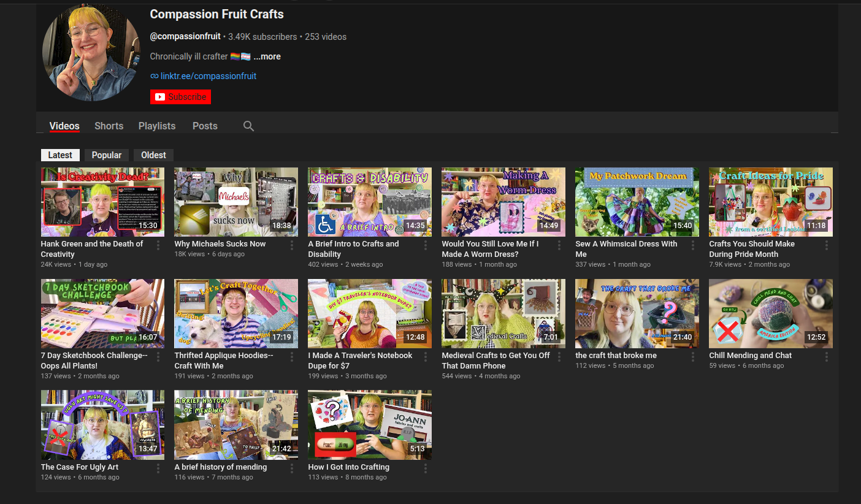Sort videos by Oldest

click(154, 155)
